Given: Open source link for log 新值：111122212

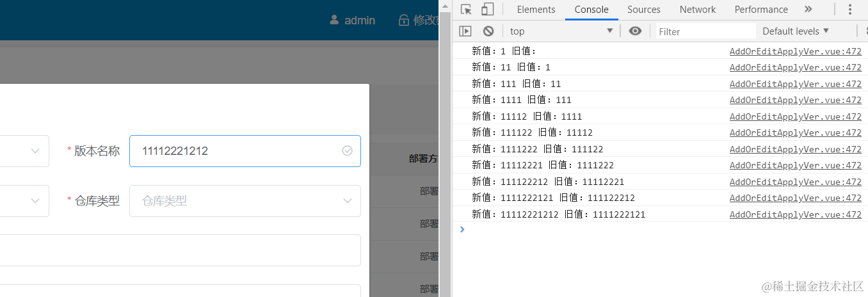Looking at the screenshot, I should (x=796, y=182).
